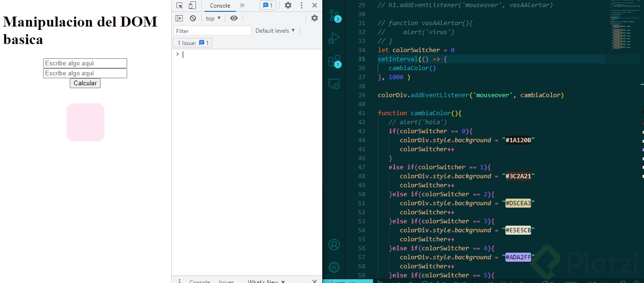Viewport: 644px width, 283px height.
Task: Focus the second 'Escribe algo aqui' input
Action: [x=85, y=73]
